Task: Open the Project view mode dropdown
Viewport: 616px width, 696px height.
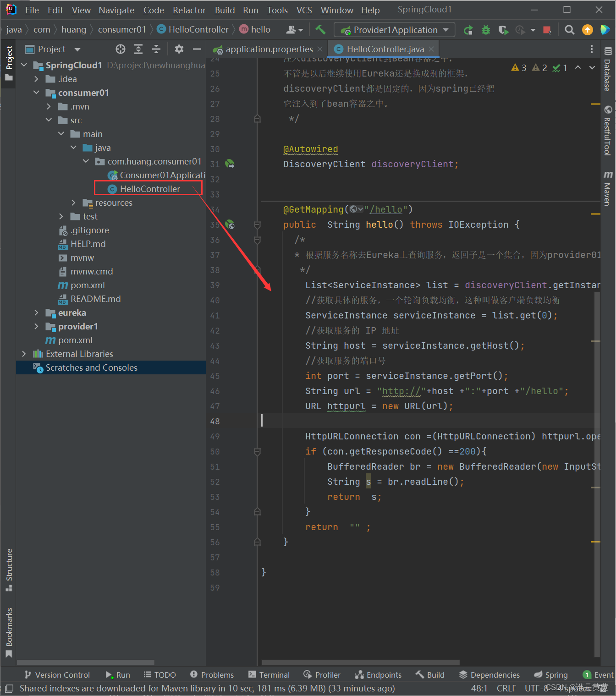Action: pos(77,49)
